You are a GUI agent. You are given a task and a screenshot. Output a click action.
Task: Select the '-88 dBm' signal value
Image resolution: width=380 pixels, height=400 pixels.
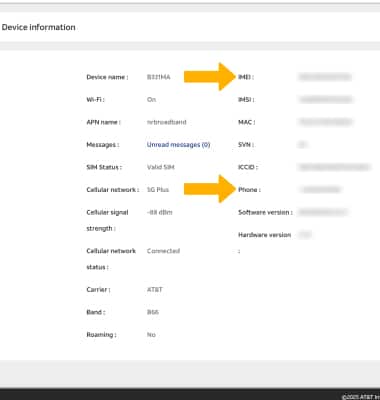(160, 212)
